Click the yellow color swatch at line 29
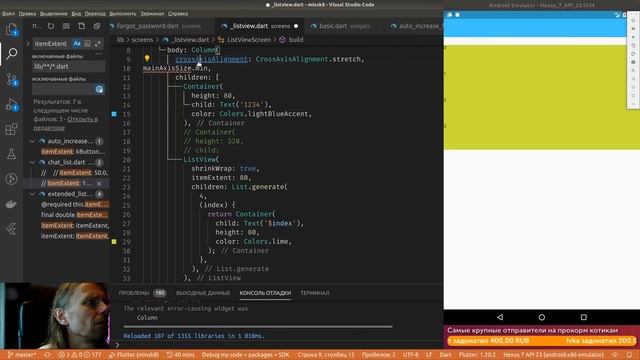Viewport: 640px width, 360px height. (114, 242)
